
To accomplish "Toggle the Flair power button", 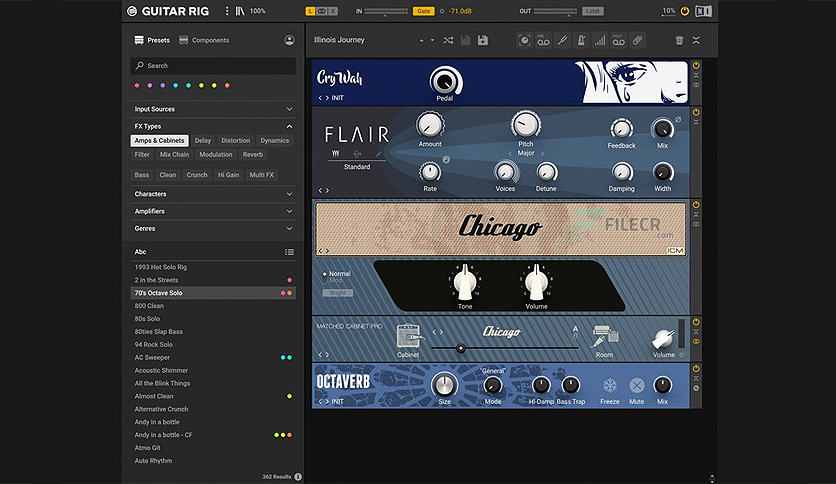I will [x=696, y=112].
